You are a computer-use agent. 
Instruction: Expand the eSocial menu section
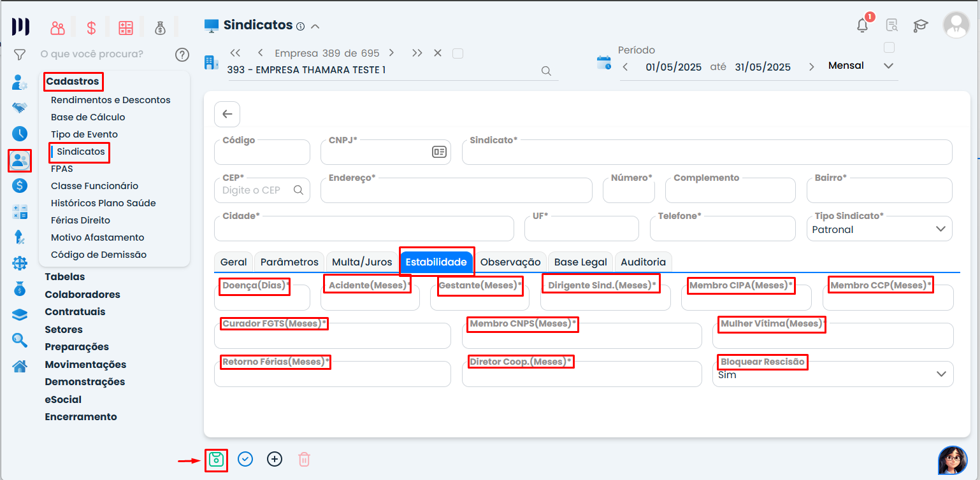coord(63,400)
